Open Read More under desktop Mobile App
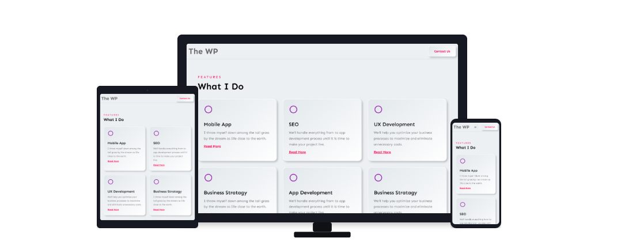644x242 pixels. (x=212, y=146)
